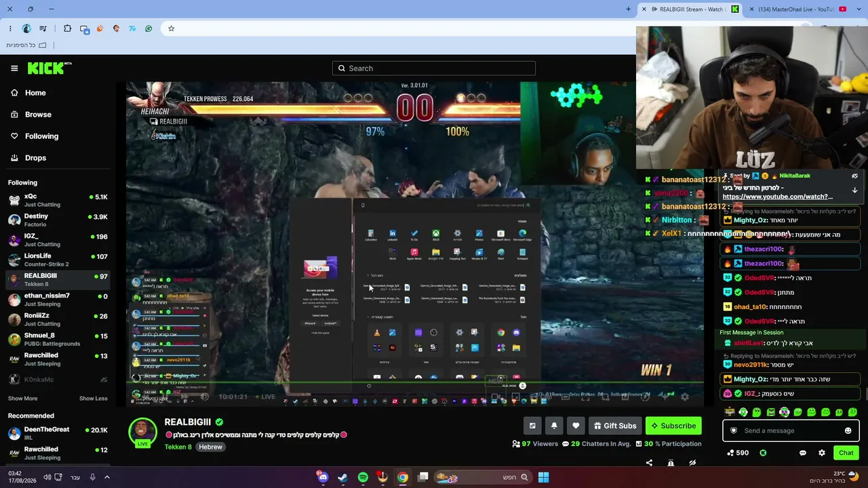Open the Chrome extensions puzzle icon
The width and height of the screenshot is (868, 488).
(x=67, y=28)
